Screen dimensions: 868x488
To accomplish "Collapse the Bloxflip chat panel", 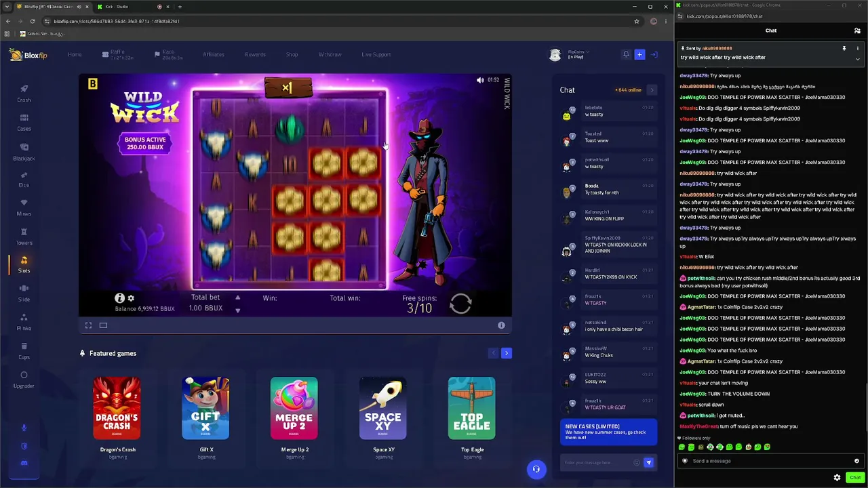I will click(x=652, y=90).
